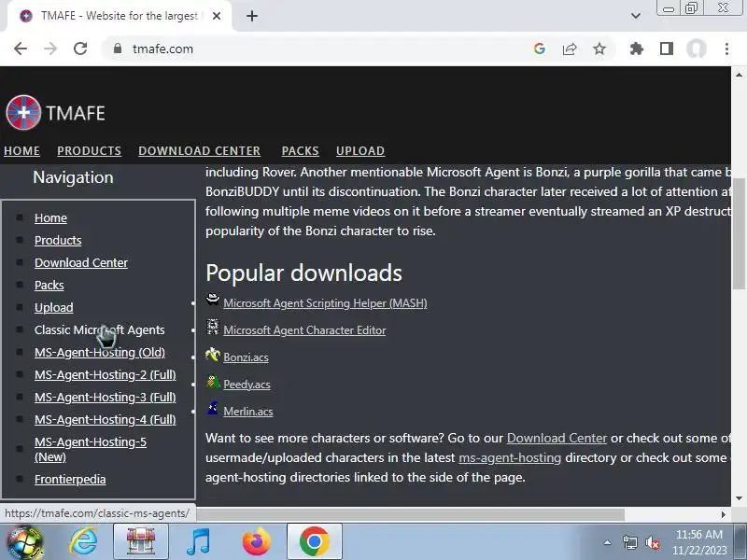Image resolution: width=747 pixels, height=560 pixels.
Task: Open Classic Microsoft Agents sidebar link
Action: pos(100,329)
